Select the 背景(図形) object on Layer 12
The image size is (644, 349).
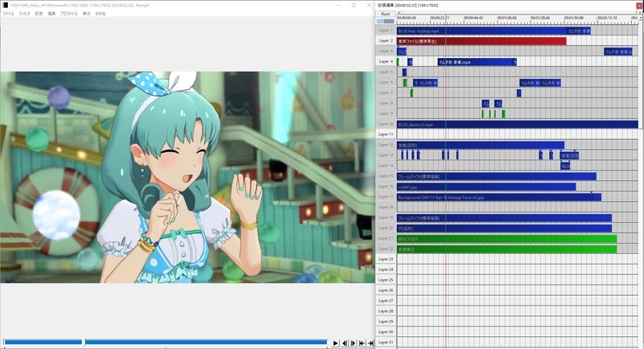pyautogui.click(x=481, y=146)
